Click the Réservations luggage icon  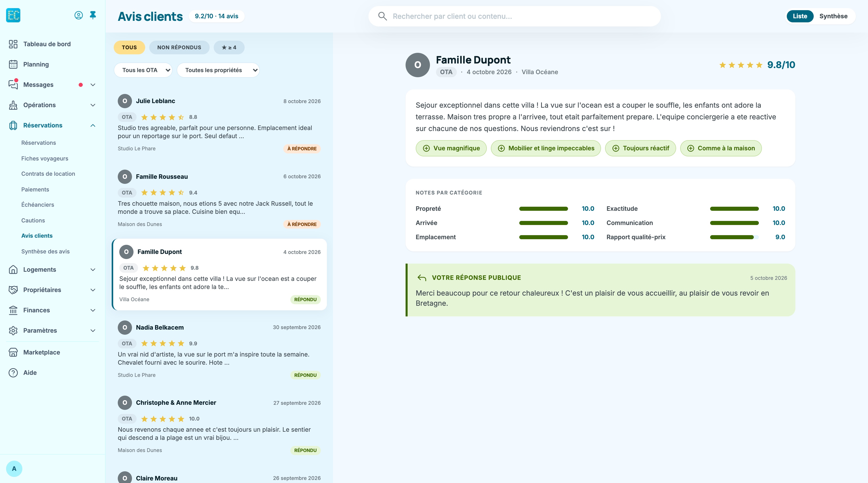tap(13, 125)
